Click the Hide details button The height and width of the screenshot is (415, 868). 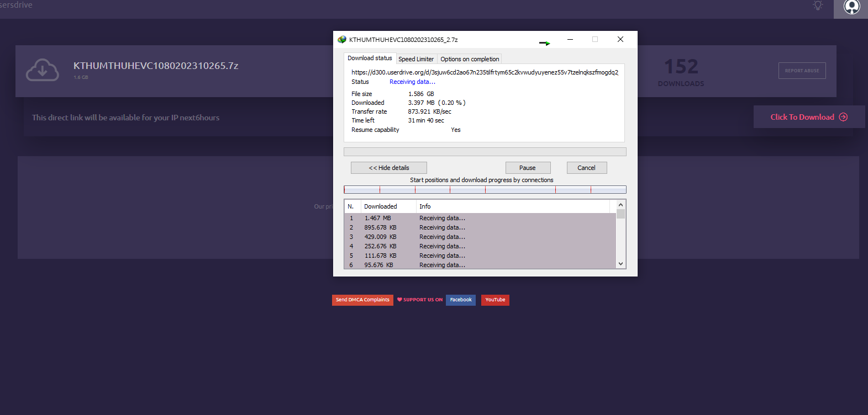click(389, 168)
